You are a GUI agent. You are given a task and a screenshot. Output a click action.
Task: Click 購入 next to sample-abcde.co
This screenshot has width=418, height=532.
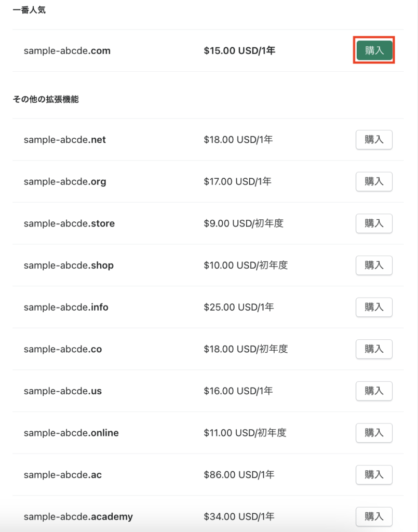point(374,349)
